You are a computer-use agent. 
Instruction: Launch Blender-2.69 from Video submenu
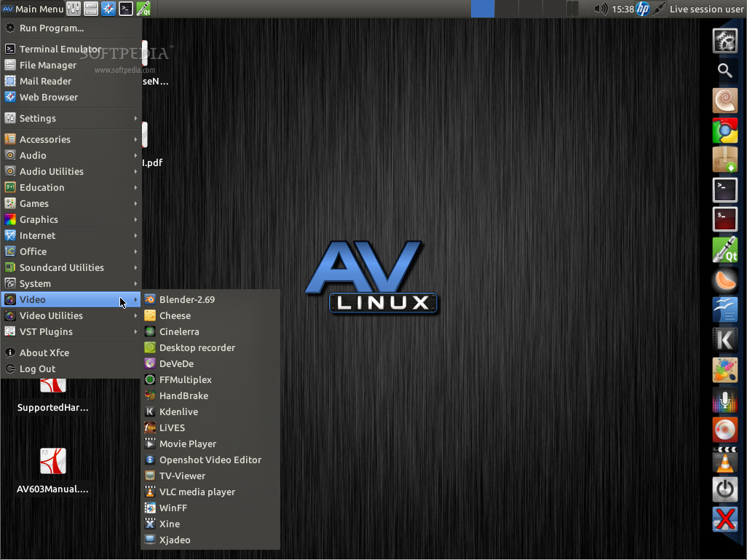210,299
